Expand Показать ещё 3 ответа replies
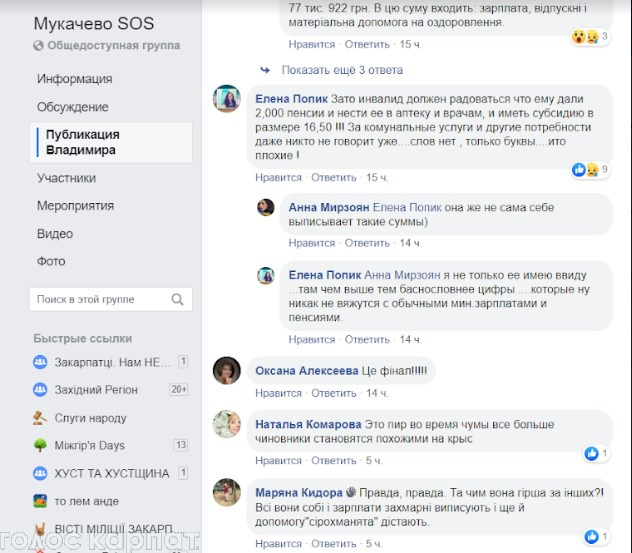This screenshot has width=632, height=553. (x=342, y=70)
